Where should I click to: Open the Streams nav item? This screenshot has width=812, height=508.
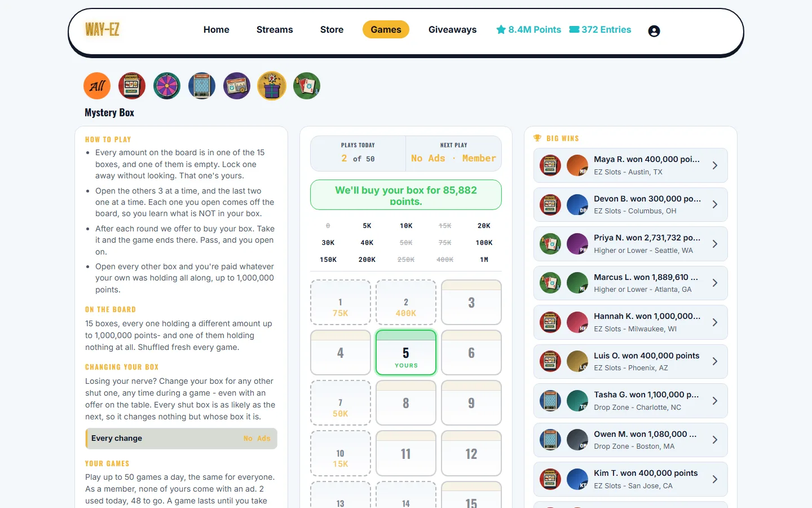(275, 29)
